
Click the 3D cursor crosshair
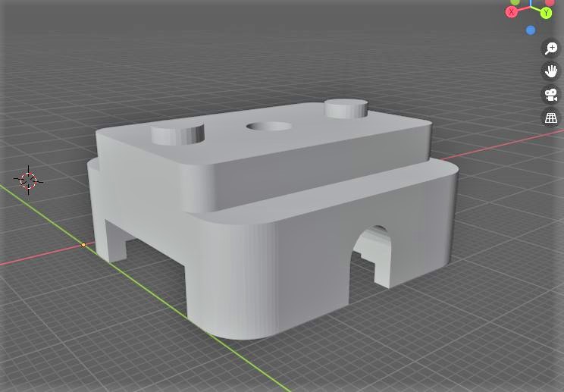[x=28, y=180]
